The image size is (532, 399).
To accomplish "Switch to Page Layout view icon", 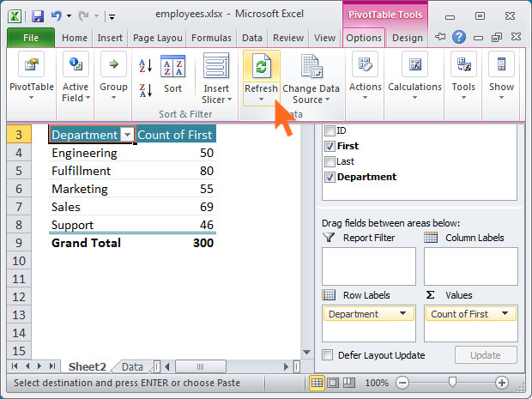I will 333,383.
